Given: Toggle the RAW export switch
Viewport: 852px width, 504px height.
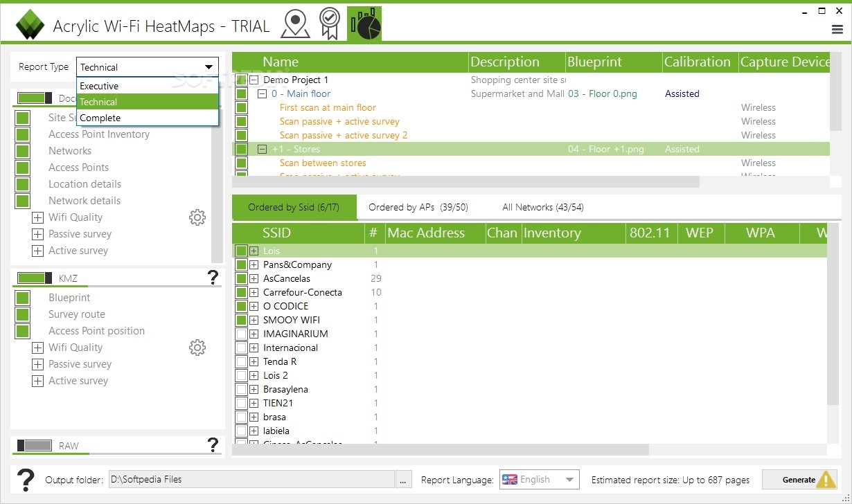Looking at the screenshot, I should coord(34,446).
